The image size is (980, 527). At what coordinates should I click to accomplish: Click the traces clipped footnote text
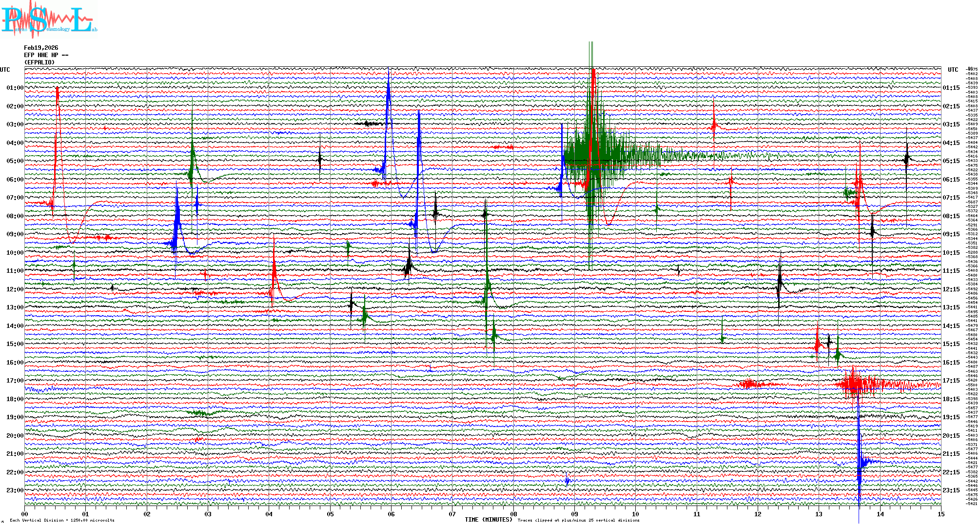coord(578,520)
